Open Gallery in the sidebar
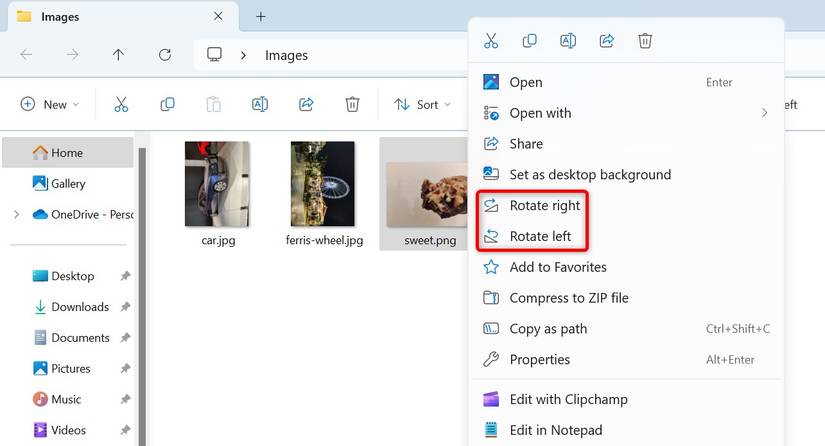Screen dimensions: 825x446 (x=68, y=184)
